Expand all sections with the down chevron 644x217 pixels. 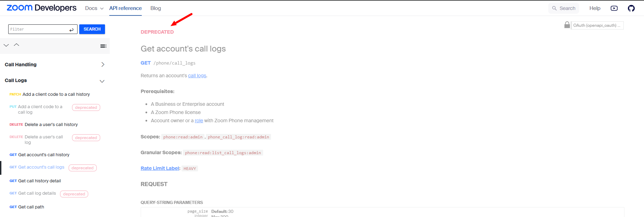click(6, 45)
